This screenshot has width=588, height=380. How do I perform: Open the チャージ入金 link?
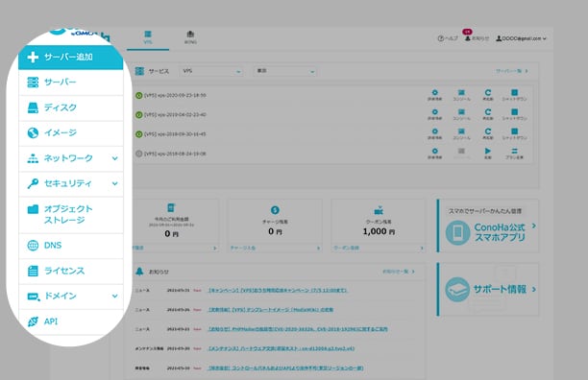[x=243, y=248]
